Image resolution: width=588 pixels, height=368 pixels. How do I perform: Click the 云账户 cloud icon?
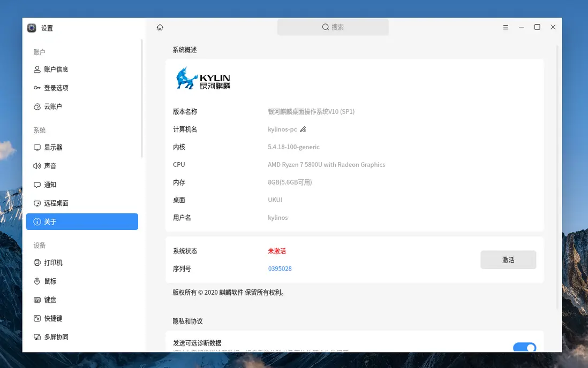(x=37, y=106)
